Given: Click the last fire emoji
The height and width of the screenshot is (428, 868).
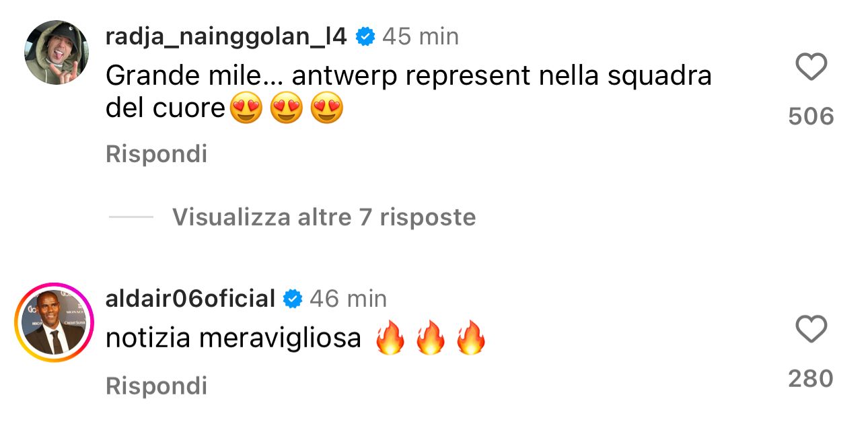Looking at the screenshot, I should click(471, 338).
